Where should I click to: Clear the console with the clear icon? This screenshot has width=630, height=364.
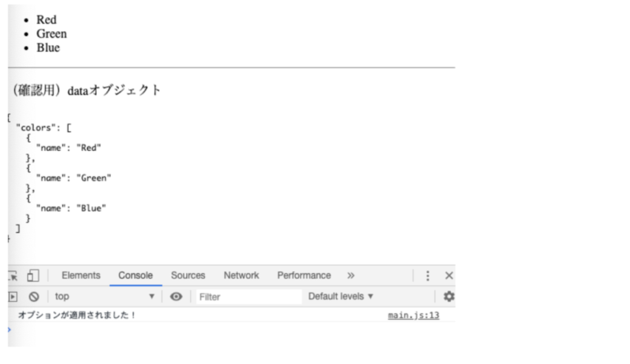pos(34,297)
